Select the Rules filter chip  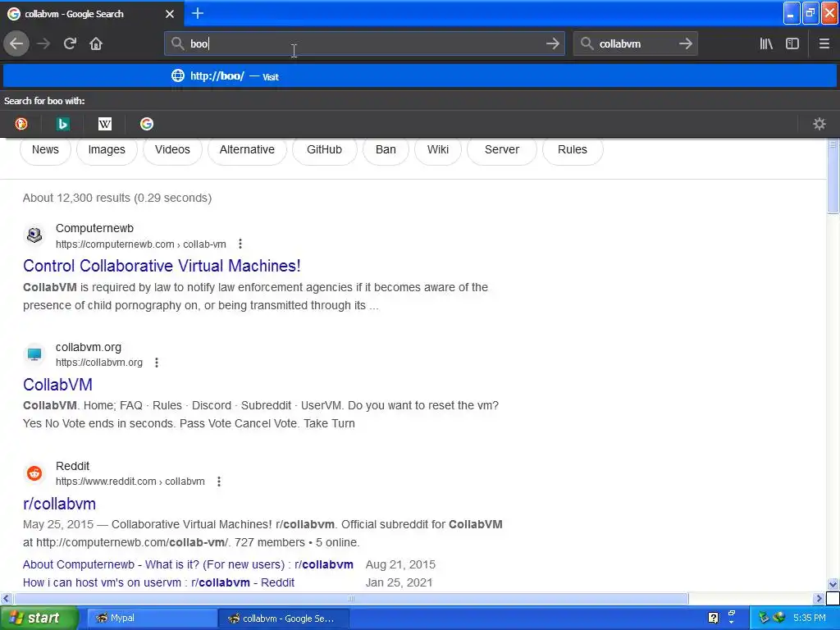(572, 149)
